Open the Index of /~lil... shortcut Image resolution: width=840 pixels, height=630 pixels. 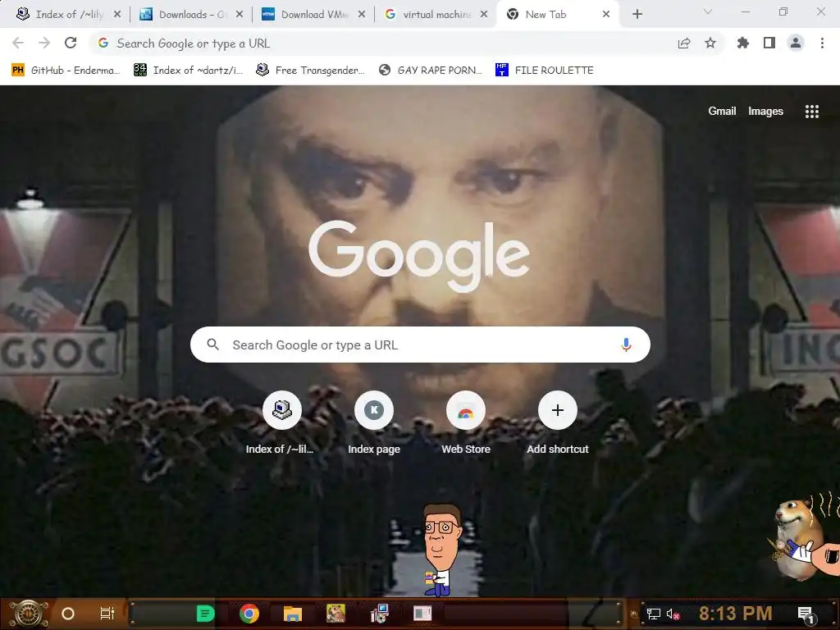(x=282, y=423)
